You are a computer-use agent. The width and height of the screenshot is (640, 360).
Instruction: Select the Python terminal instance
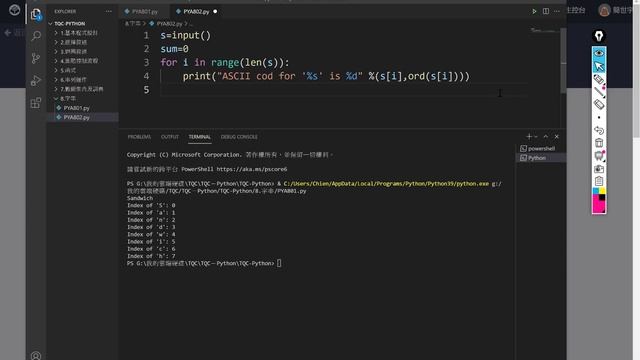[x=541, y=158]
